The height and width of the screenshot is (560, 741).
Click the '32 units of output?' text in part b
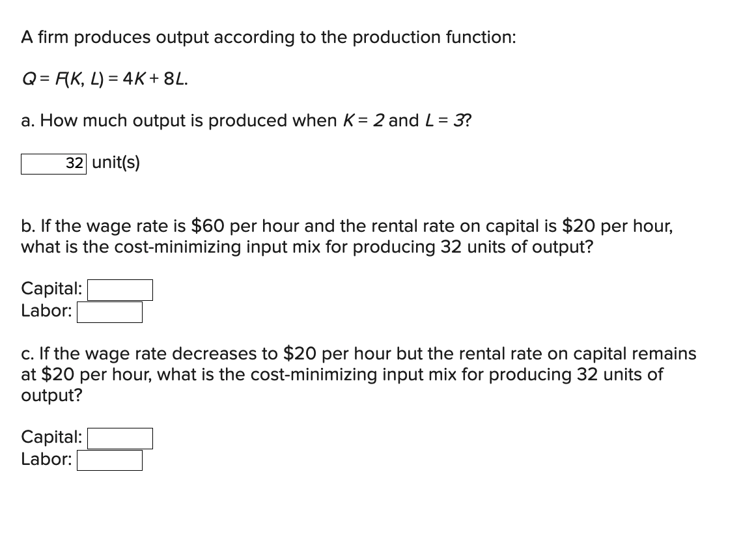[516, 247]
